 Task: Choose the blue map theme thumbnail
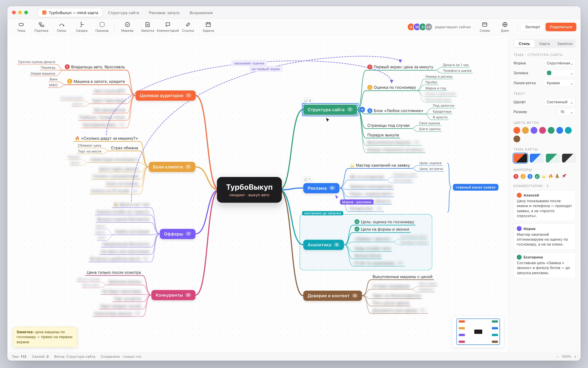click(536, 158)
